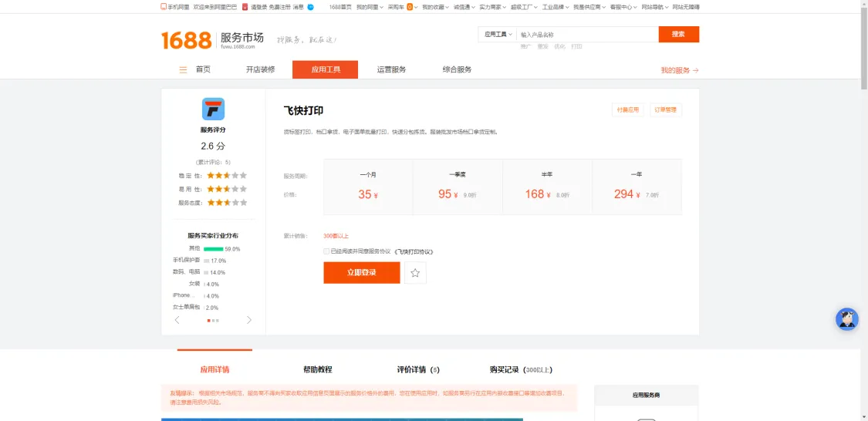868x421 pixels.
Task: Open the 《飞快打印协议》 agreement link
Action: (x=413, y=251)
